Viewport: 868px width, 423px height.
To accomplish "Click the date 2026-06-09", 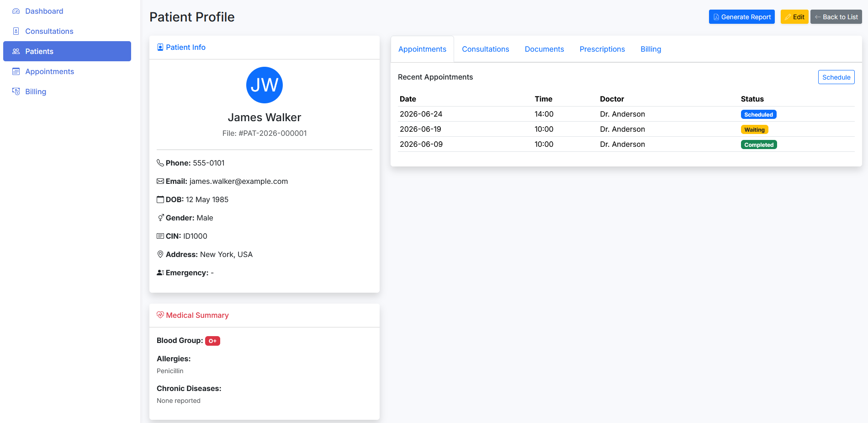I will pyautogui.click(x=421, y=144).
